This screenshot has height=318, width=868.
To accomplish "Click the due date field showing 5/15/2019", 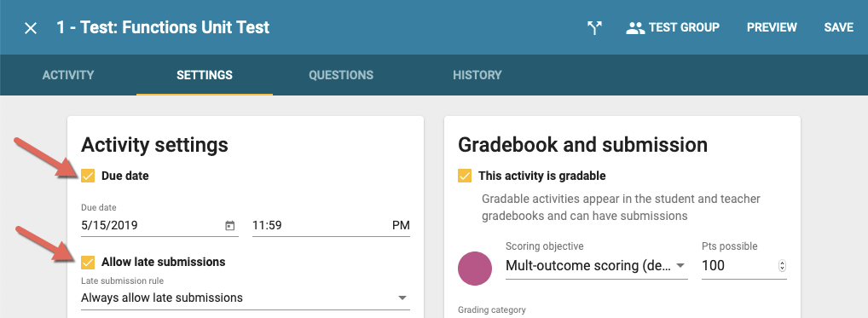I will coord(159,226).
